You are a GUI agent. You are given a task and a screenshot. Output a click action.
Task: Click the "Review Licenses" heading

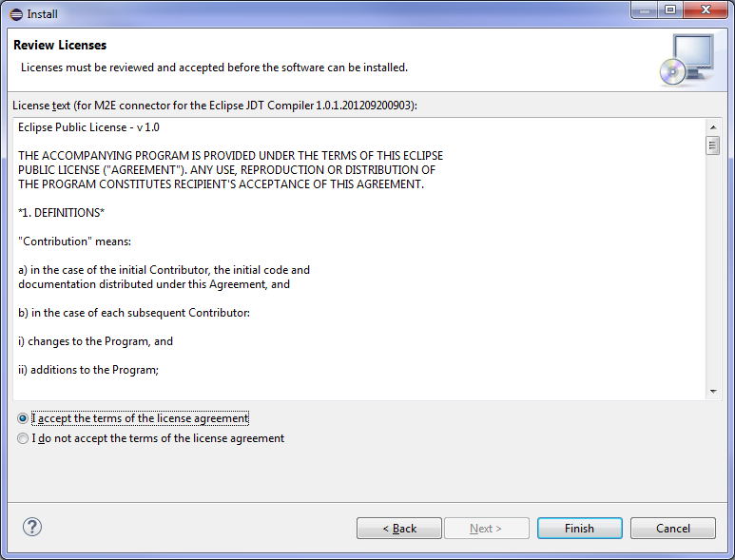tap(60, 46)
